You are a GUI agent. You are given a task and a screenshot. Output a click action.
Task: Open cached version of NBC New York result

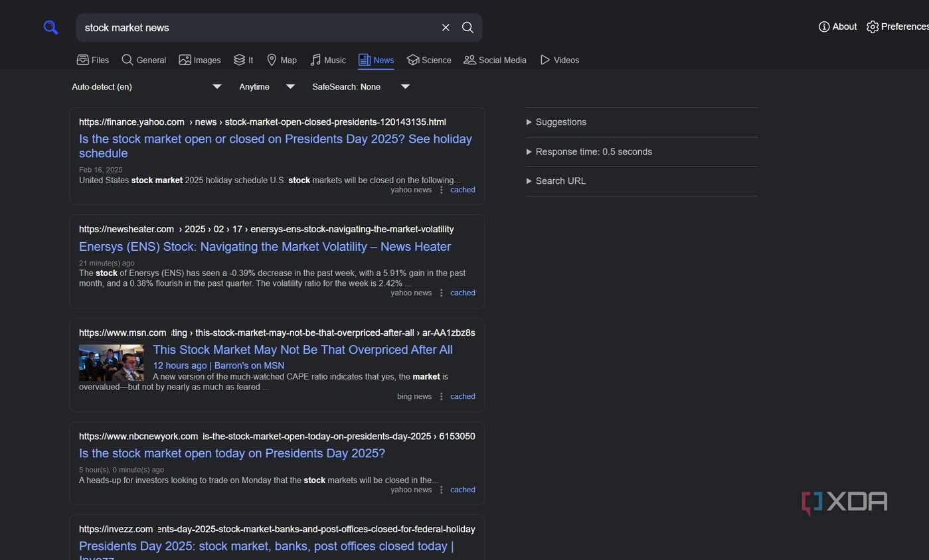[x=463, y=490]
